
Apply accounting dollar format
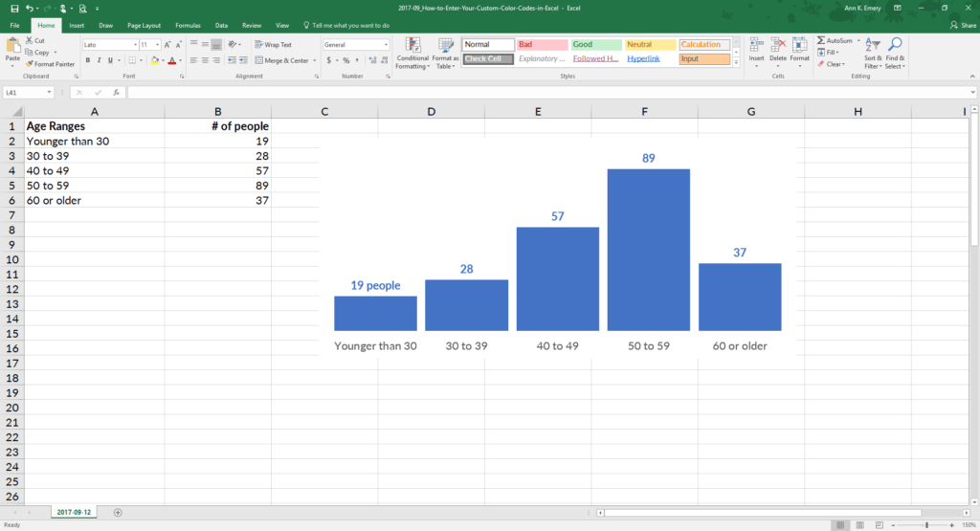pos(329,60)
